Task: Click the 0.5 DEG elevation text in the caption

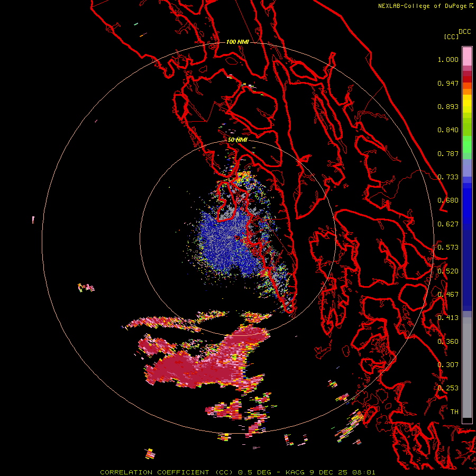Action: (x=254, y=472)
